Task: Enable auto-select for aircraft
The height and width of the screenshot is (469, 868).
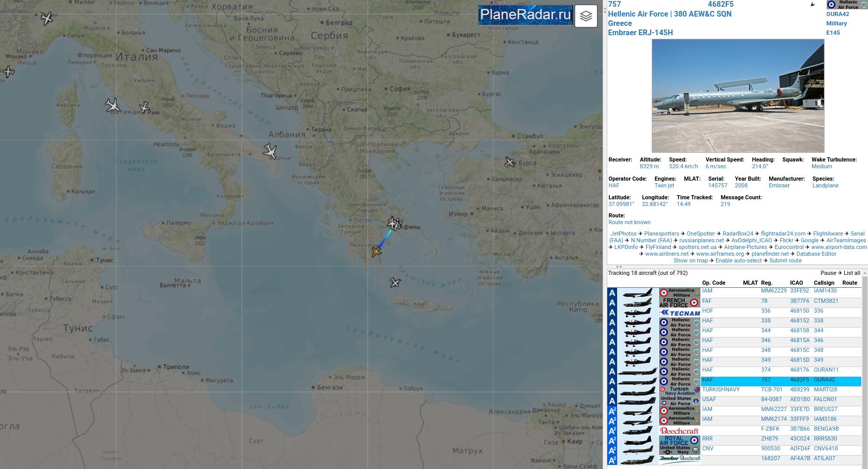Action: 738,260
